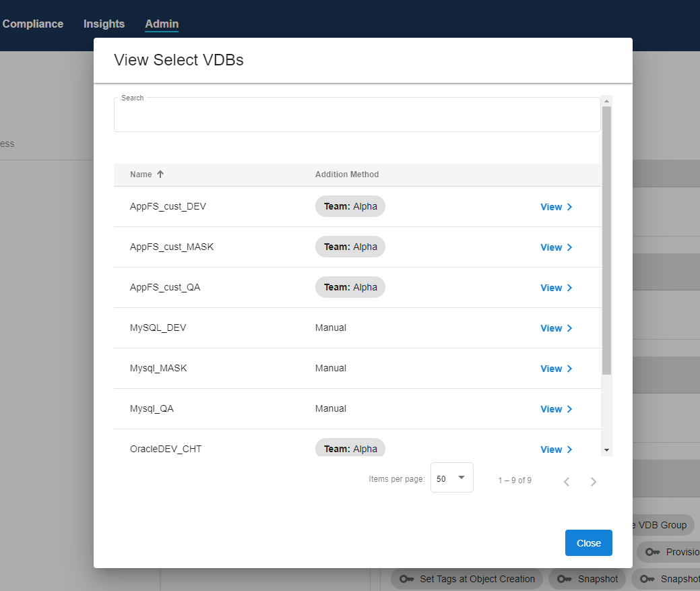The height and width of the screenshot is (591, 700).
Task: View the MySQL_DEV VDB details
Action: pos(551,328)
